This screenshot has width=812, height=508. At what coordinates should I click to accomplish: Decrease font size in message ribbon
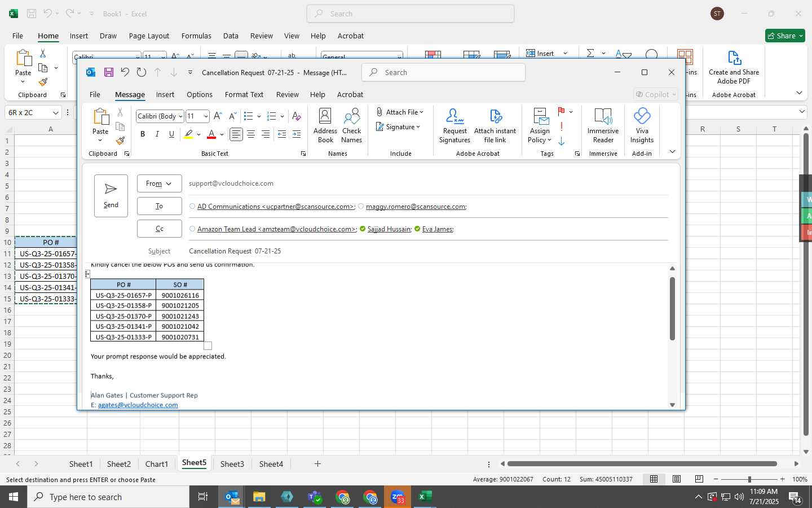[x=232, y=116]
